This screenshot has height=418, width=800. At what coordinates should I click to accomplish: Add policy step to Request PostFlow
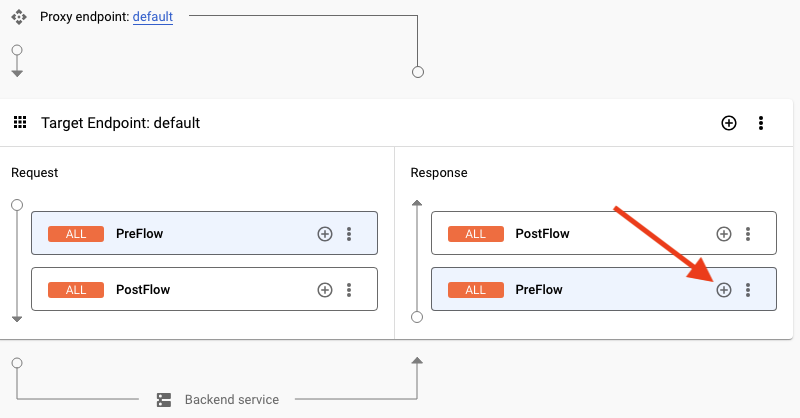[x=325, y=290]
